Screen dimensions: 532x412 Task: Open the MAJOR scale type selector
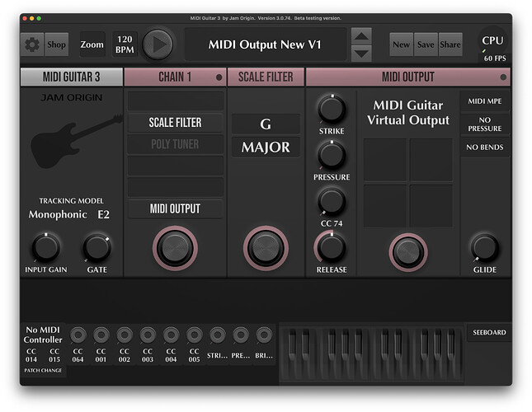coord(266,147)
